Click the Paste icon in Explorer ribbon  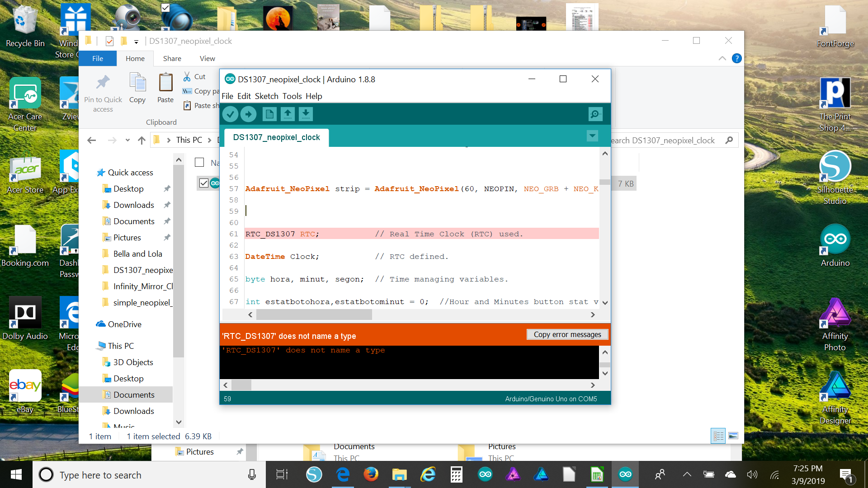[165, 88]
